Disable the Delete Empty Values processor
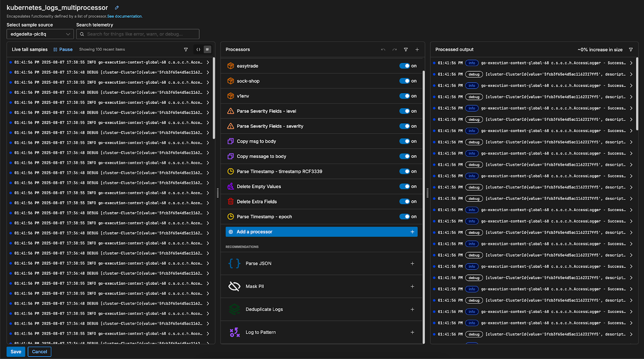 405,187
